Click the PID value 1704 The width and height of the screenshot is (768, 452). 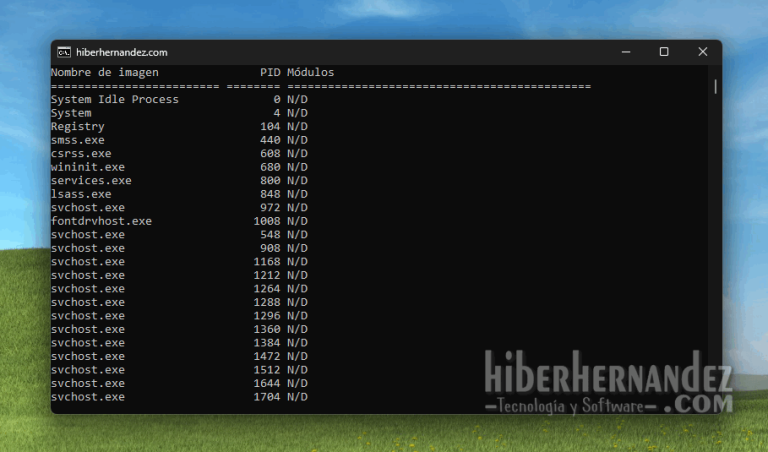(267, 397)
